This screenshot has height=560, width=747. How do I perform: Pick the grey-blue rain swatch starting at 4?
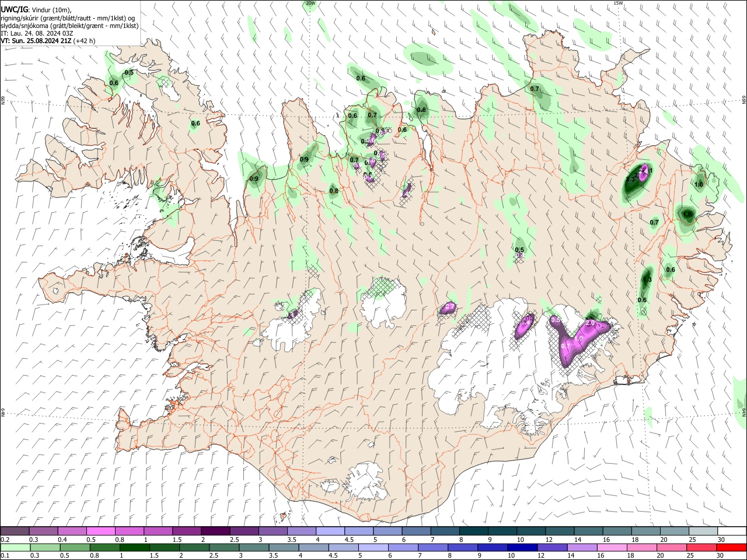[313, 547]
